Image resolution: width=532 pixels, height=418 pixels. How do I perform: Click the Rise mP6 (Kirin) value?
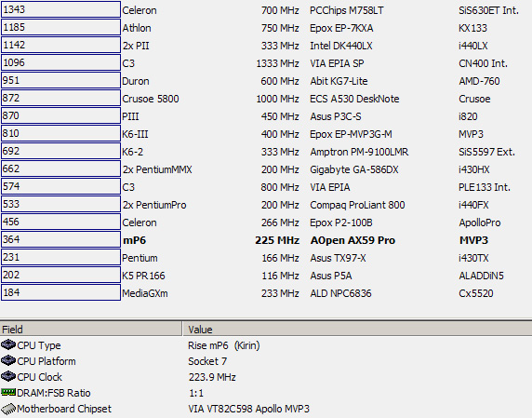click(224, 345)
